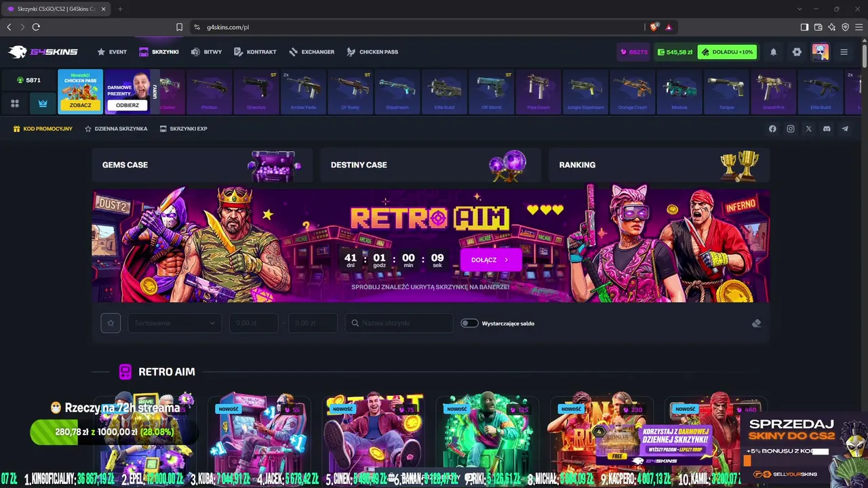Select the Torque skin drop
Viewport: 868px width, 488px height.
tap(726, 91)
